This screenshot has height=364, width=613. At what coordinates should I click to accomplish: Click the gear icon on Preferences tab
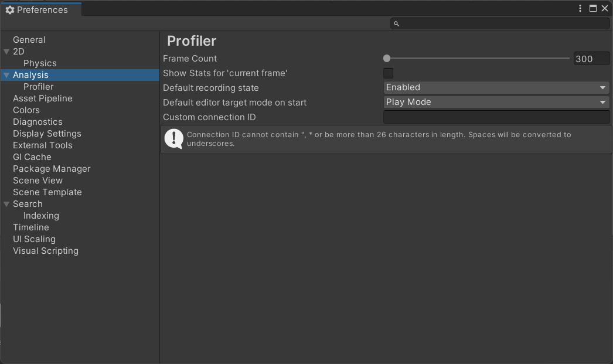point(9,10)
